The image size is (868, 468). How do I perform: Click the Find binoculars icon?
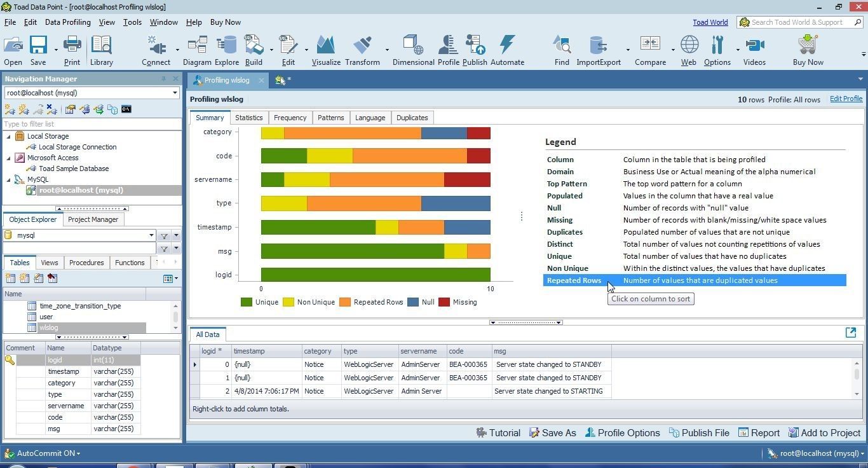click(x=562, y=45)
